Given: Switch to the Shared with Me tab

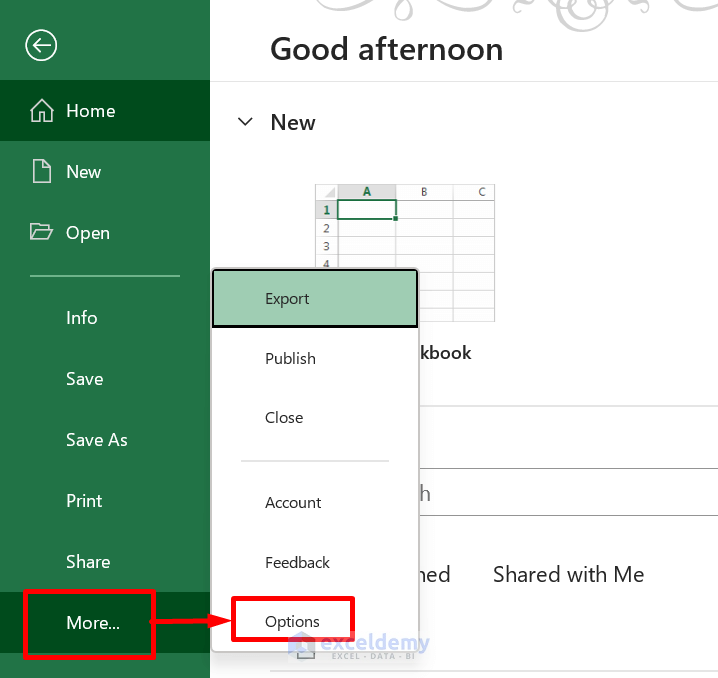Looking at the screenshot, I should coord(568,574).
